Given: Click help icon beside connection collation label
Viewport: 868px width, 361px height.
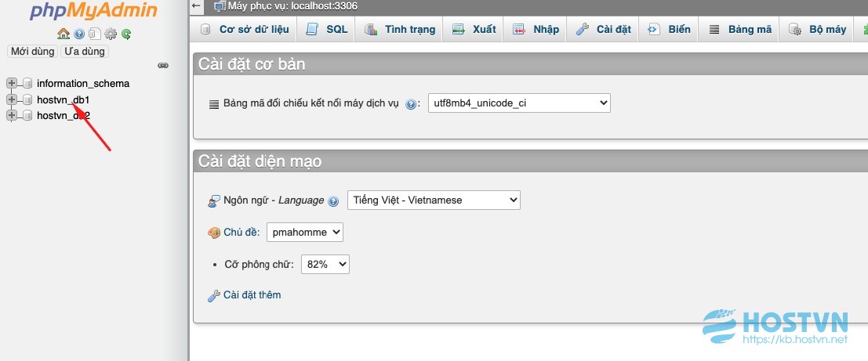Looking at the screenshot, I should pyautogui.click(x=411, y=104).
